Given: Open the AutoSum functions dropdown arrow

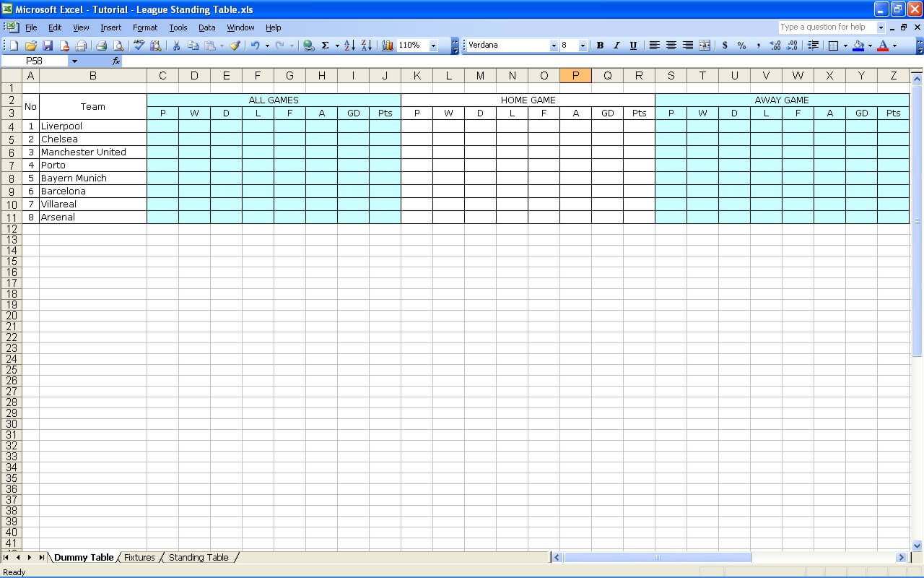Looking at the screenshot, I should click(337, 46).
